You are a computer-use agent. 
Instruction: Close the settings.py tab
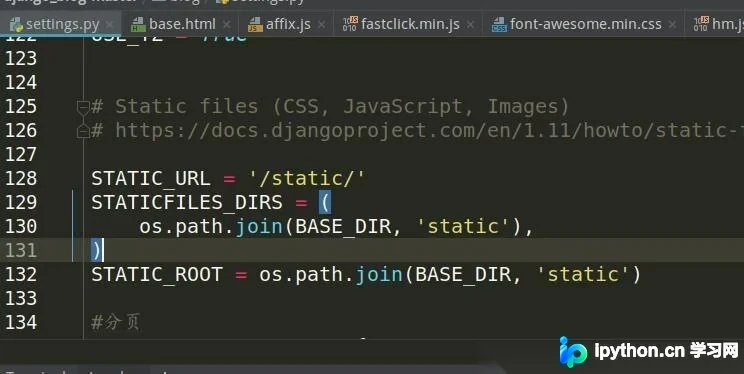(110, 24)
